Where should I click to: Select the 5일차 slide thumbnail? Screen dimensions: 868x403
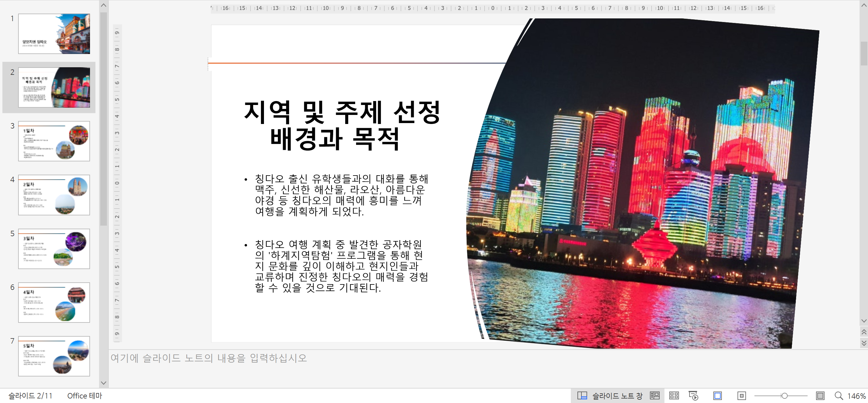point(54,356)
